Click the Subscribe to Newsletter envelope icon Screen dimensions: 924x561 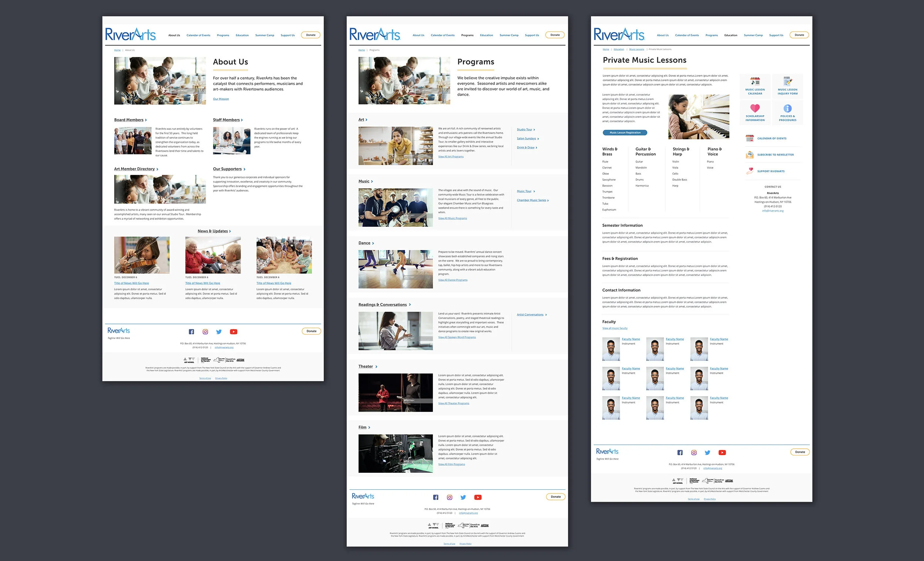coord(750,155)
